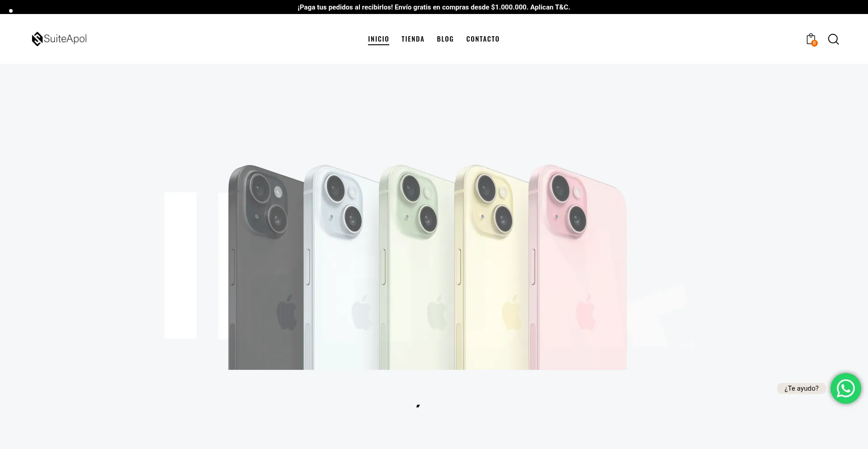Screen dimensions: 868x449
Task: Click the white dot in the black top bar
Action: click(x=11, y=11)
